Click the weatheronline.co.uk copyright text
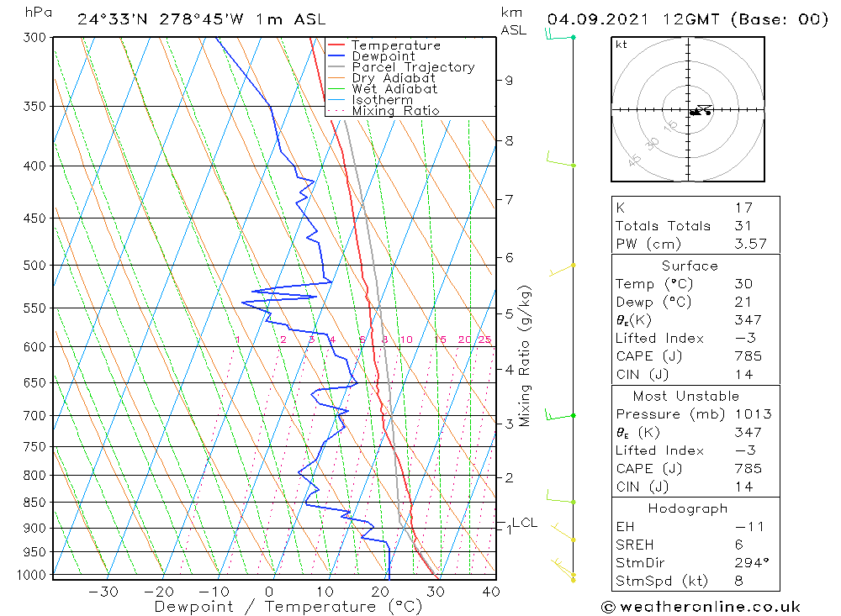Image resolution: width=841 pixels, height=616 pixels. tap(701, 607)
